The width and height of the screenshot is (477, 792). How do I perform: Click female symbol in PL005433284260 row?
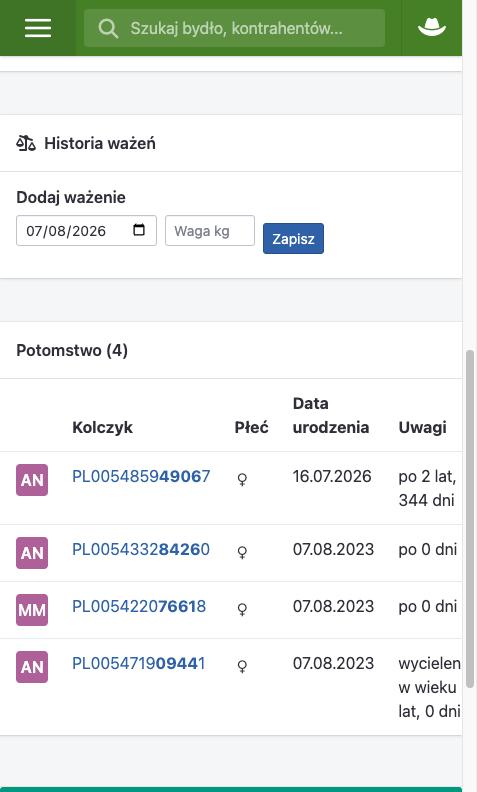(x=243, y=552)
